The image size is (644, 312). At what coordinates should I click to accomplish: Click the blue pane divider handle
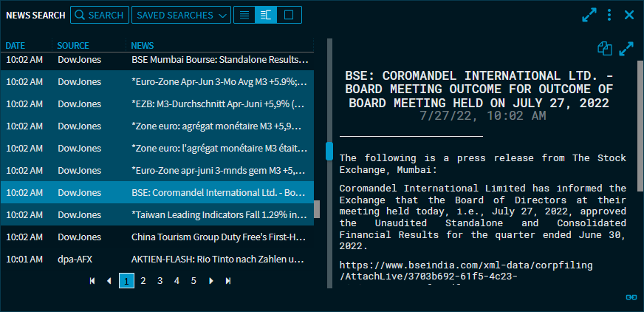(x=329, y=151)
